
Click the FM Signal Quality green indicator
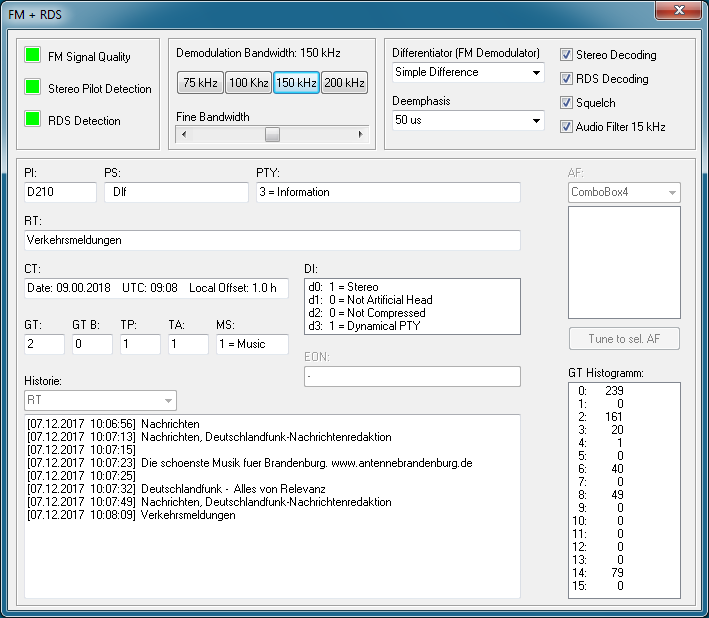33,55
